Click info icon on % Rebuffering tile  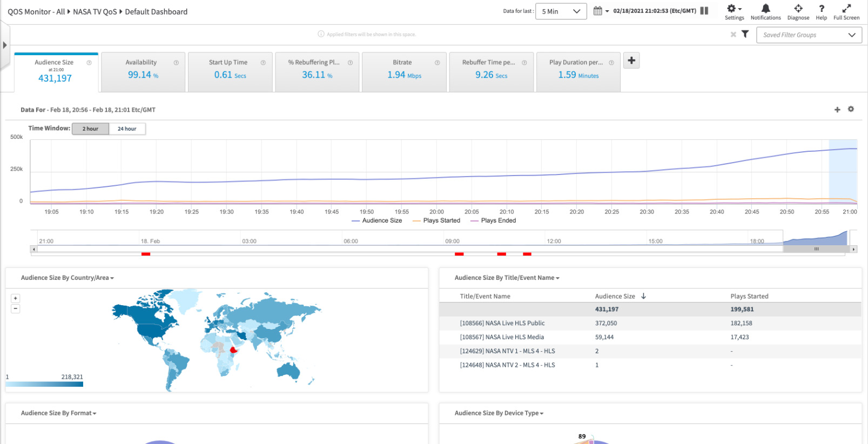[350, 63]
